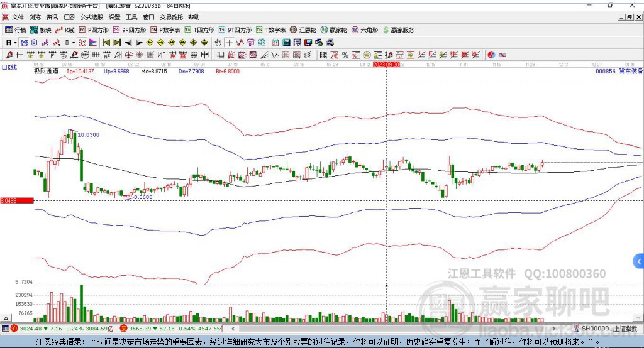Select the percent (%) retracement tool
Screen dimensions: 644x348
coord(345,55)
